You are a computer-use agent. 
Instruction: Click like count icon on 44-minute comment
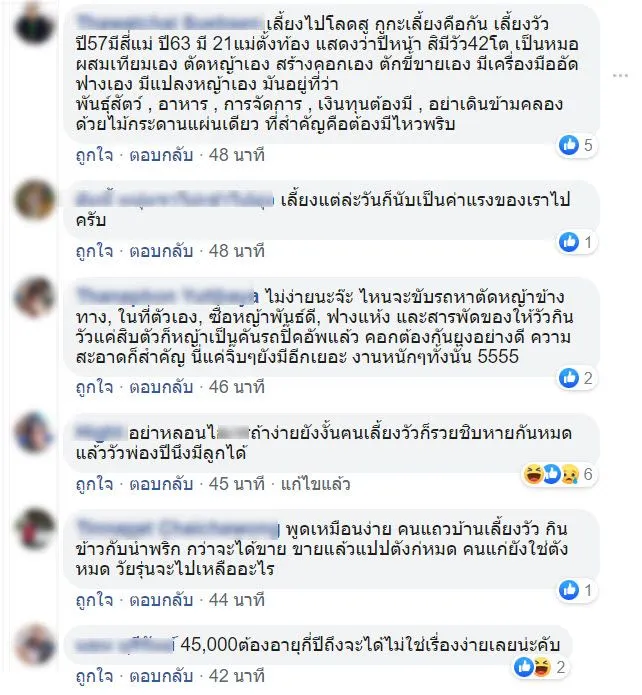click(x=569, y=590)
